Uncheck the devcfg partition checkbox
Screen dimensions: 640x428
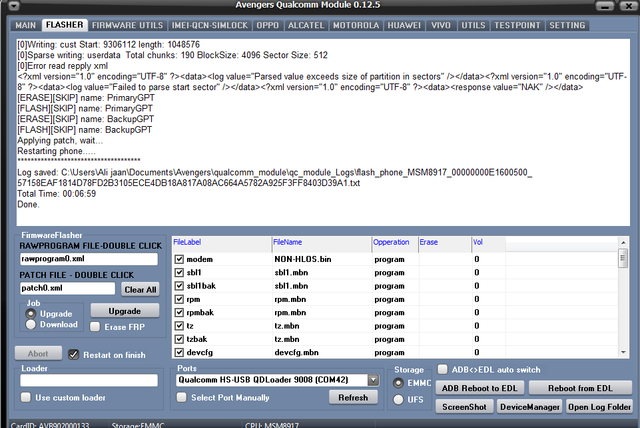click(x=179, y=352)
